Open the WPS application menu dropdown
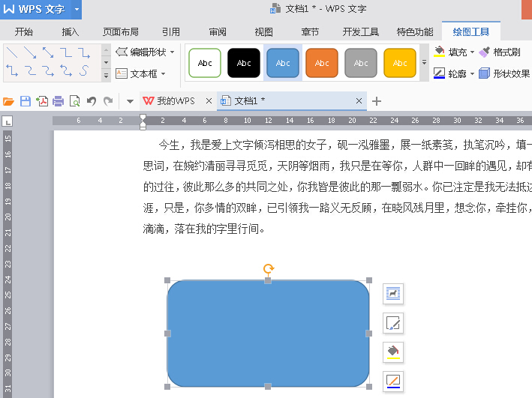532x398 pixels. pyautogui.click(x=77, y=9)
